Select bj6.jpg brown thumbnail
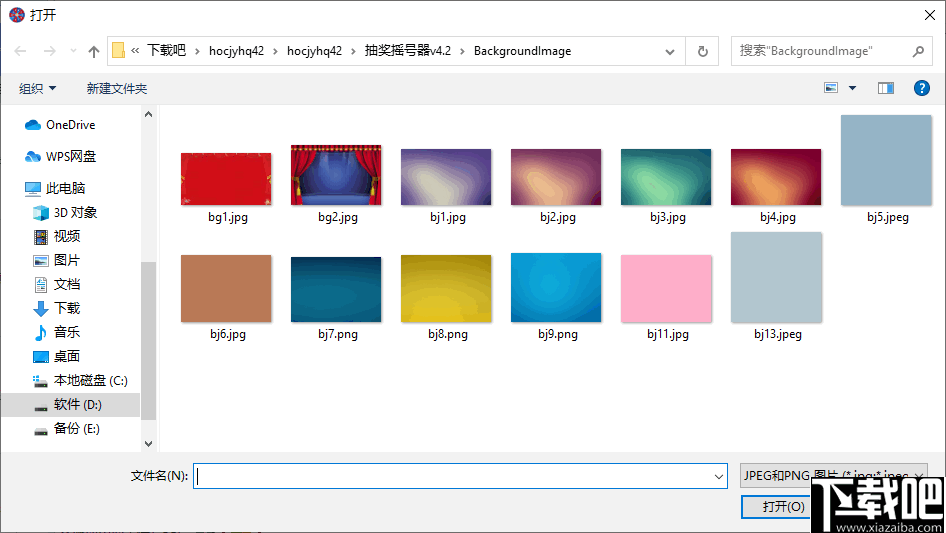 [226, 289]
